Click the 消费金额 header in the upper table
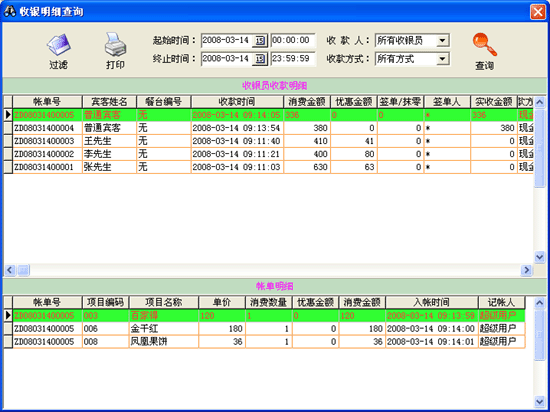This screenshot has width=550, height=412. tap(307, 102)
